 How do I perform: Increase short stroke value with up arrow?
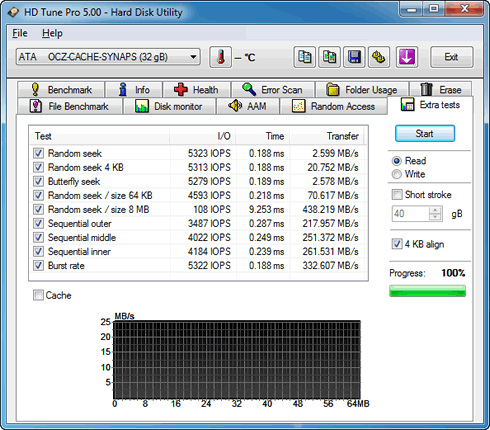(435, 210)
